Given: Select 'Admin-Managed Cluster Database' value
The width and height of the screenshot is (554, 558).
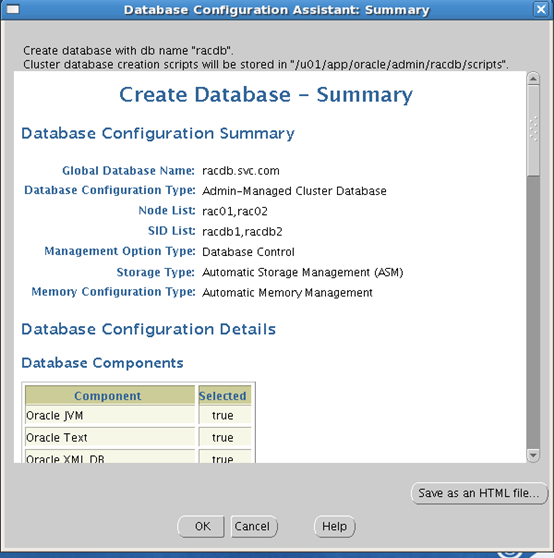Looking at the screenshot, I should [x=294, y=191].
